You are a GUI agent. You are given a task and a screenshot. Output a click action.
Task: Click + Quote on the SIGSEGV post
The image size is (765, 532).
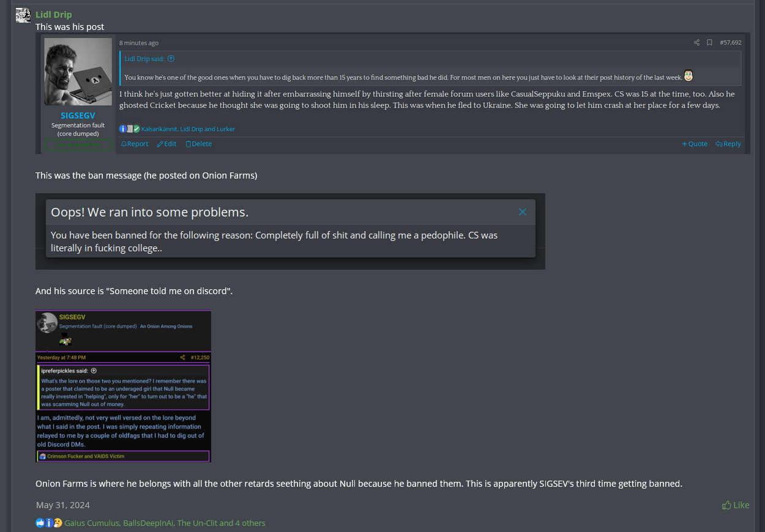(695, 144)
